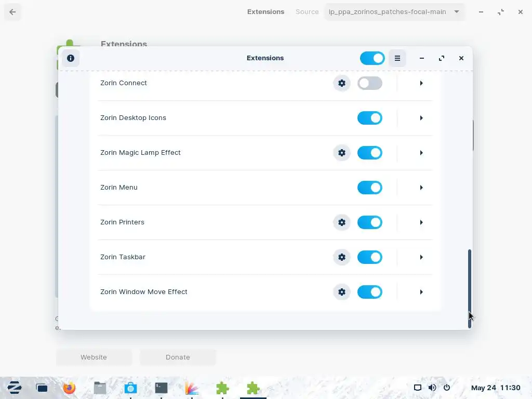Switch to the first Extensions taskbar icon
532x399 pixels.
pos(222,388)
